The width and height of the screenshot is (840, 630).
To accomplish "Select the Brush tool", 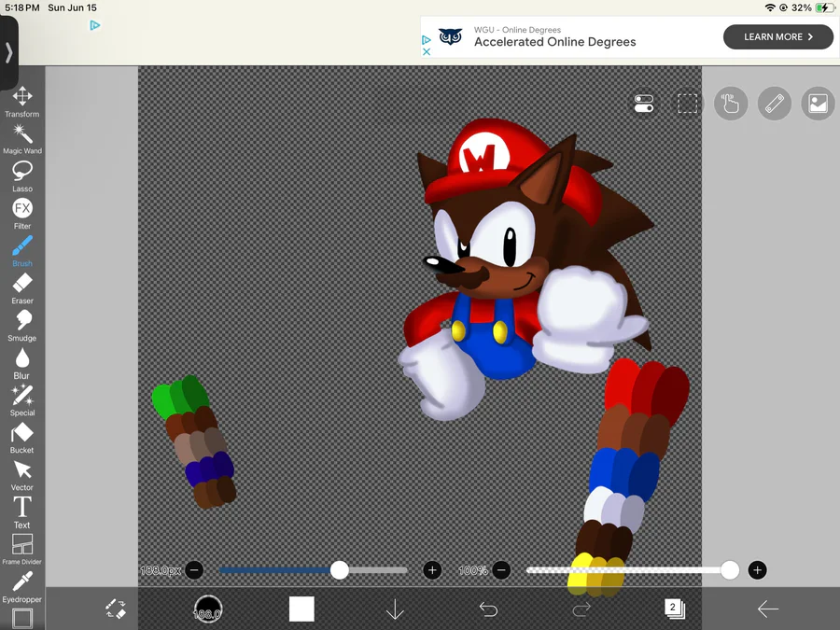I will click(x=22, y=251).
